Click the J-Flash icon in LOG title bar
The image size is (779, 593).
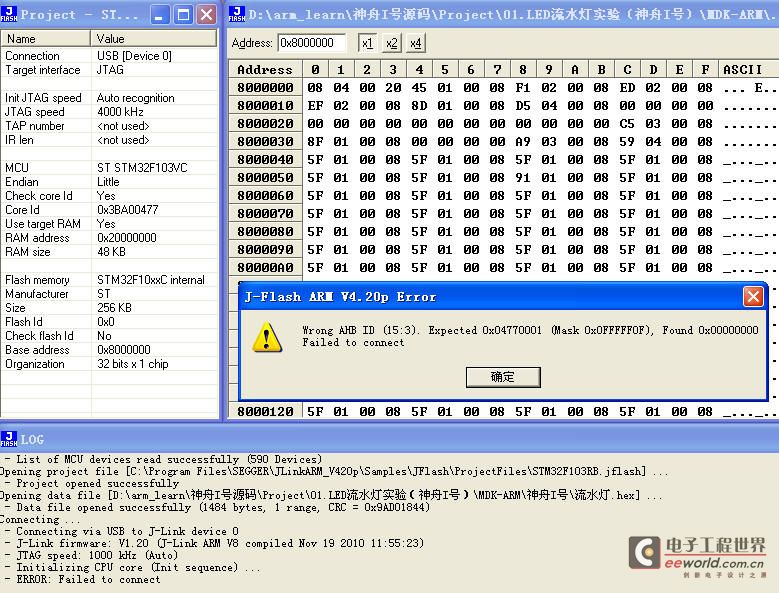click(9, 439)
